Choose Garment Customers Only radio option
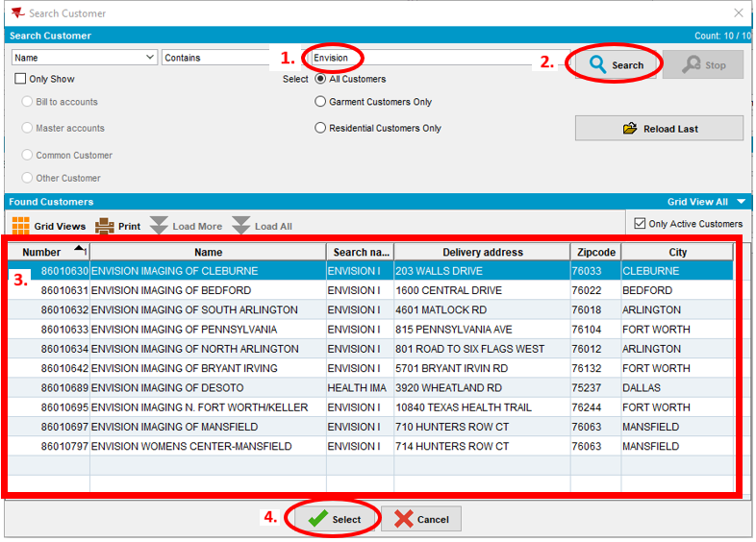 pos(320,102)
